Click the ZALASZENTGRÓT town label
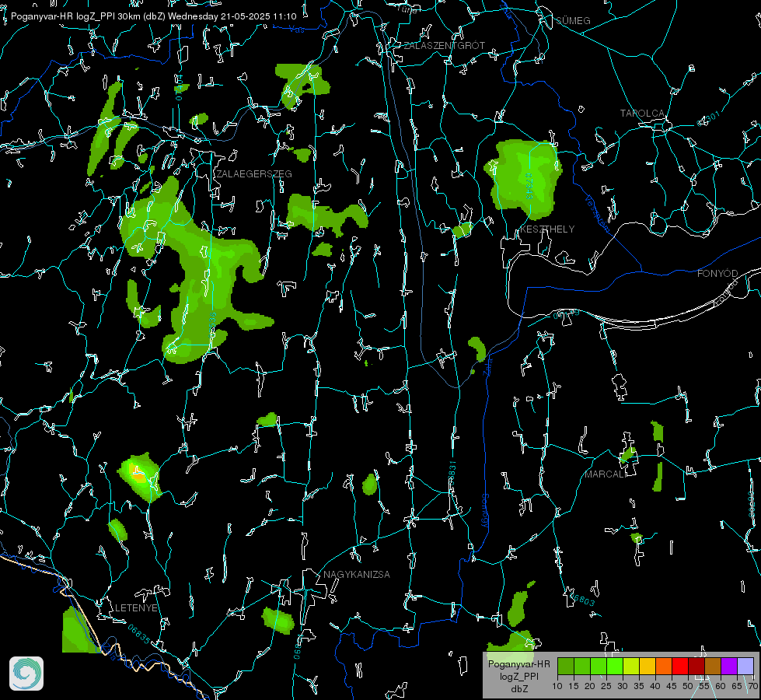 click(x=445, y=45)
